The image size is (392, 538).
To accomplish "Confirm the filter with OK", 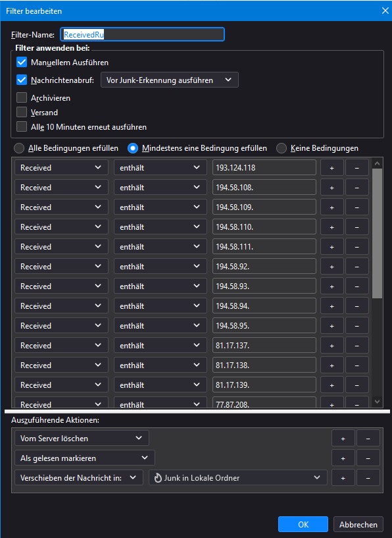I will tap(303, 524).
